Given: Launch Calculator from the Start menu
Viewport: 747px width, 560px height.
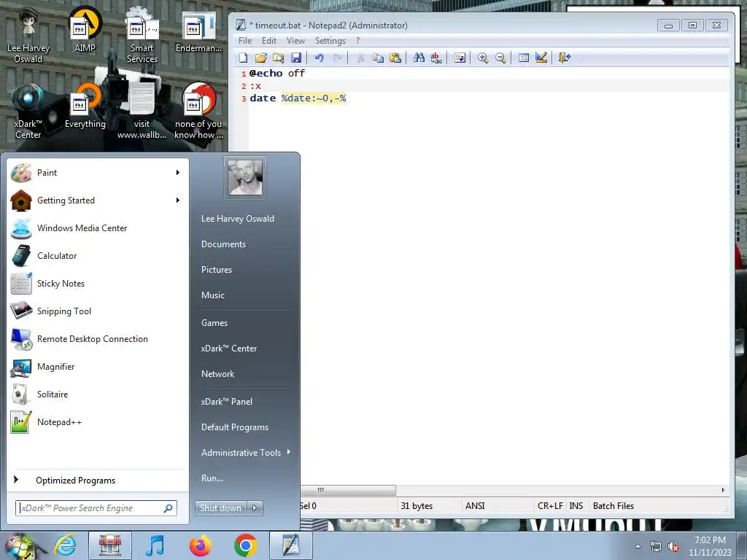Looking at the screenshot, I should [97, 256].
